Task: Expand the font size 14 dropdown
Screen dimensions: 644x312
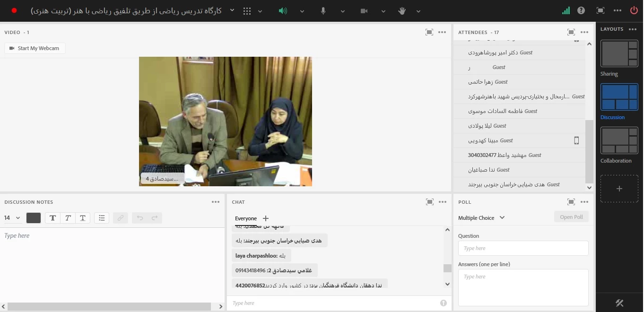Action: 13,218
